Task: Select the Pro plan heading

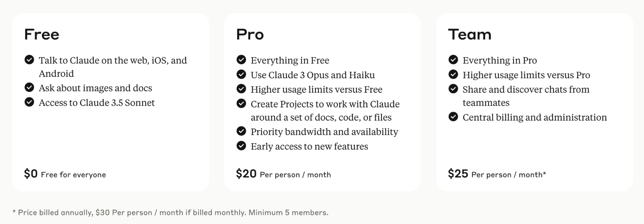Action: pyautogui.click(x=250, y=34)
